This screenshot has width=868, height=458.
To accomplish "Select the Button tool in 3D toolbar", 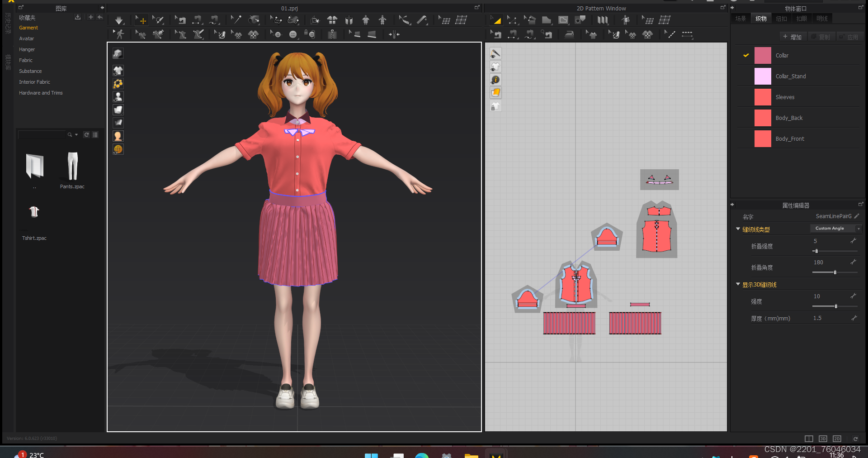I will pyautogui.click(x=293, y=34).
